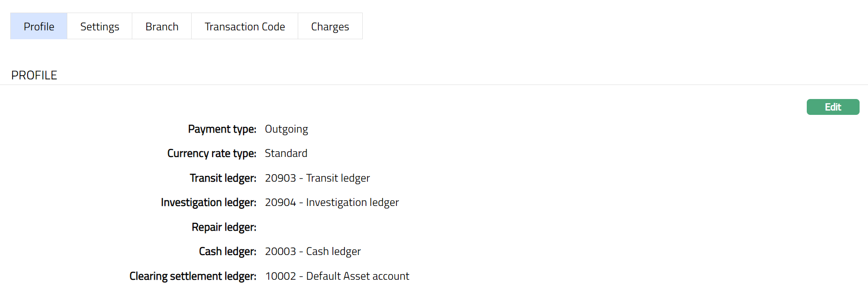Viewport: 868px width, 290px height.
Task: Select the Transaction Code tab
Action: tap(244, 27)
